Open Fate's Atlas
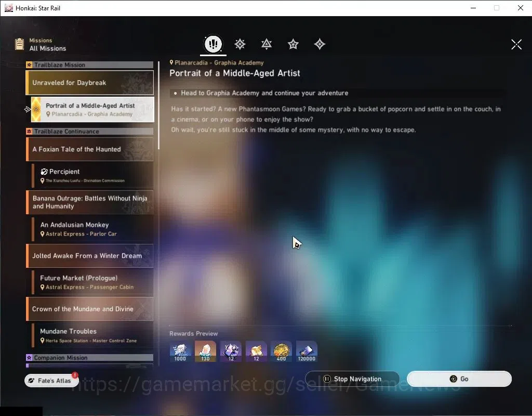Image resolution: width=532 pixels, height=416 pixels. tap(51, 380)
